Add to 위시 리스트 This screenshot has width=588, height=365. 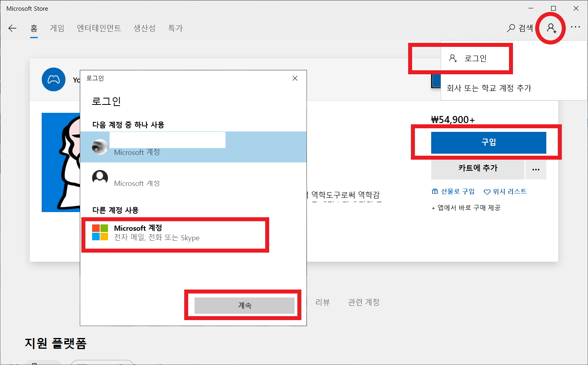tap(505, 191)
